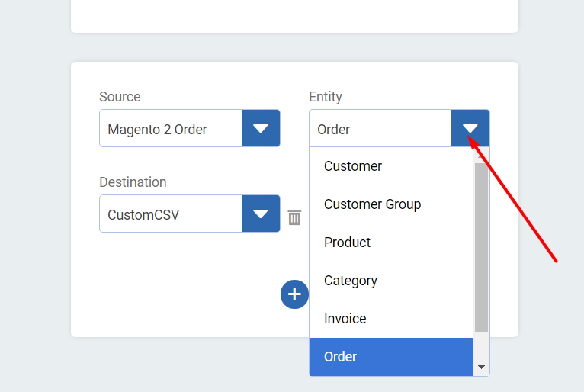
Task: Pick Category in the Entity list
Action: pyautogui.click(x=391, y=281)
